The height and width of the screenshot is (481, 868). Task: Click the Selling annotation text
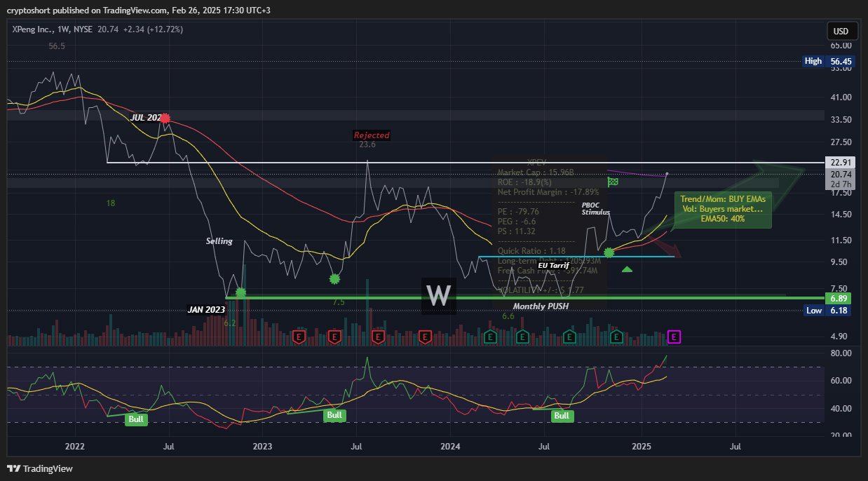click(x=219, y=241)
